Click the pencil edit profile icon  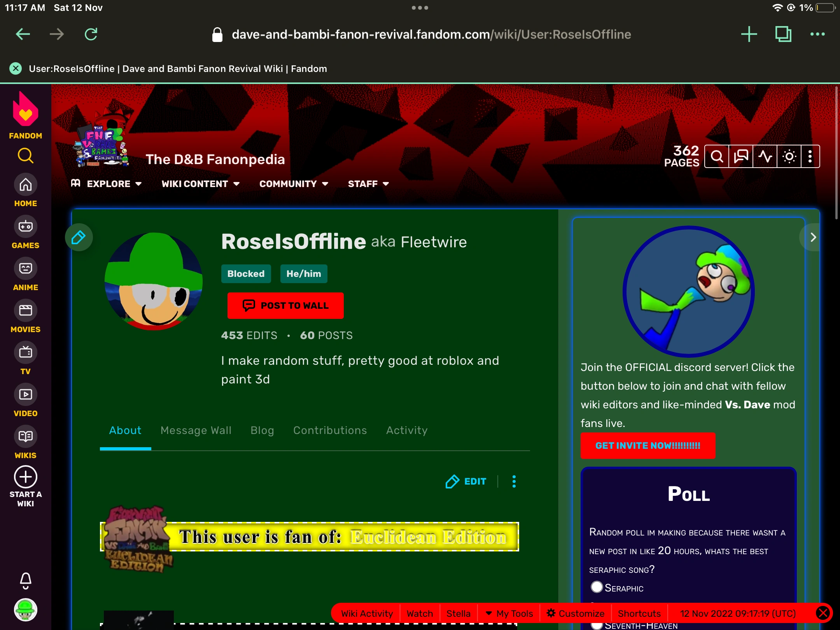pyautogui.click(x=79, y=237)
